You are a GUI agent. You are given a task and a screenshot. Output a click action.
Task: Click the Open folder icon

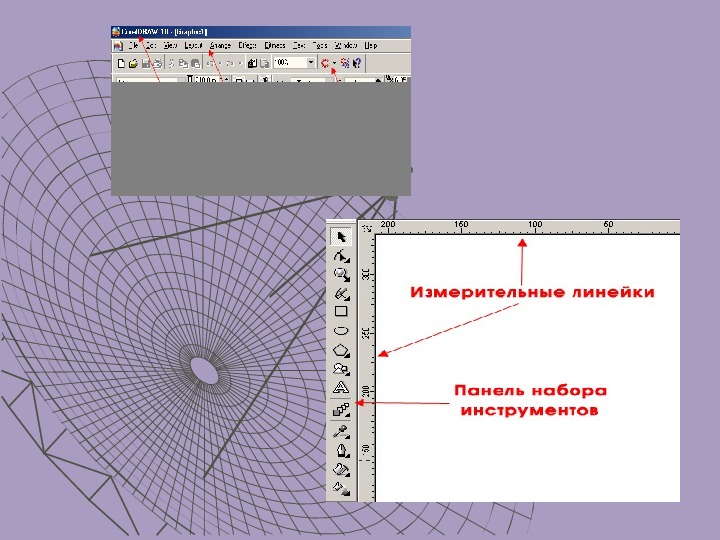[133, 63]
